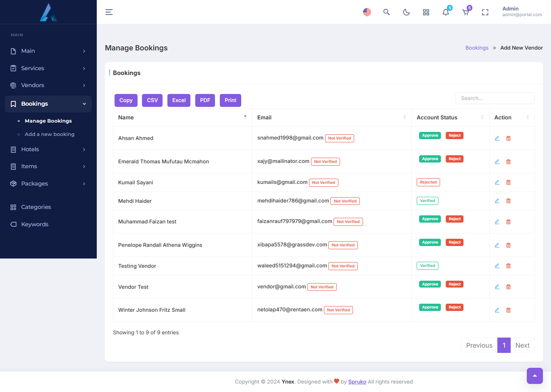This screenshot has height=392, width=551.
Task: Expand the Hotels sidebar menu
Action: (x=48, y=149)
